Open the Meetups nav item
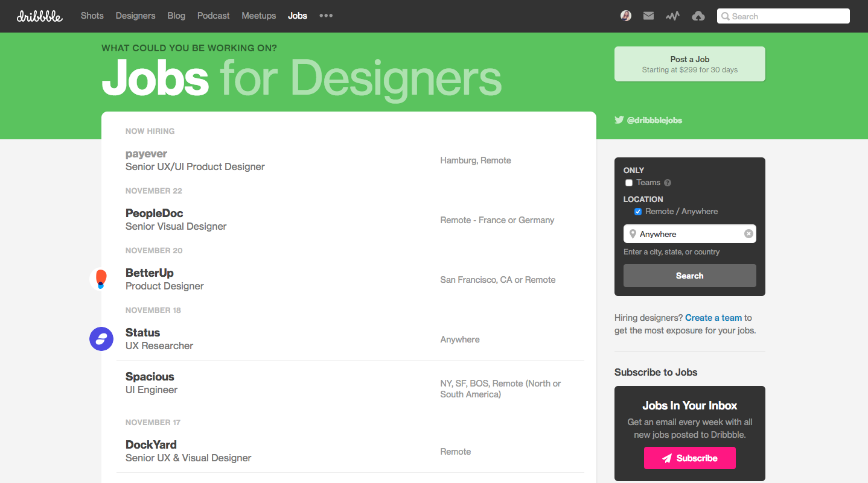 point(258,16)
